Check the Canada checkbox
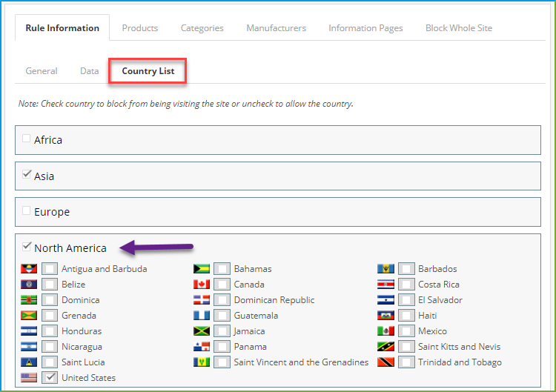 [222, 285]
